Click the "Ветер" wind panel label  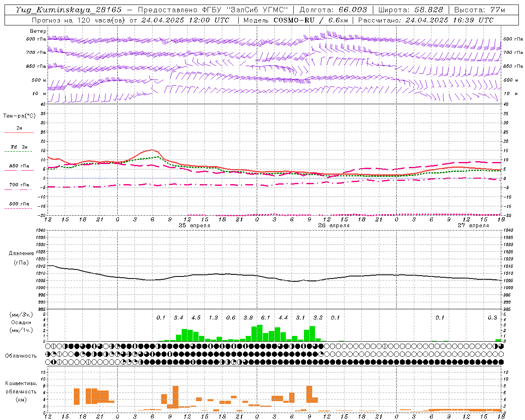[x=38, y=31]
